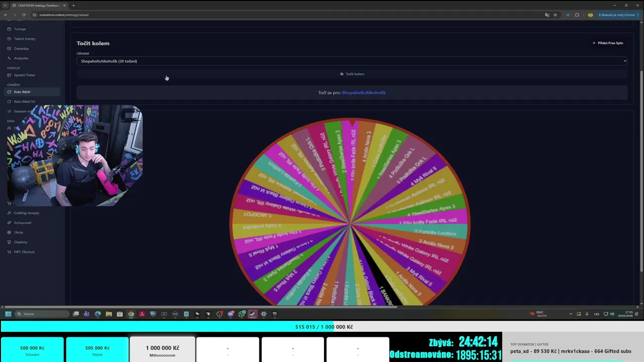
Task: Click the Analytika pulse icon
Action: tap(9, 58)
